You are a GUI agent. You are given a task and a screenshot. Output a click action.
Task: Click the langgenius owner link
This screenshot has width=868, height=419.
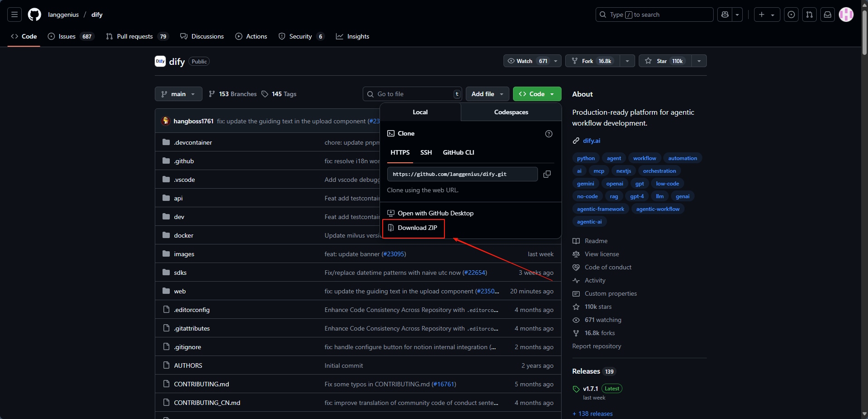63,15
